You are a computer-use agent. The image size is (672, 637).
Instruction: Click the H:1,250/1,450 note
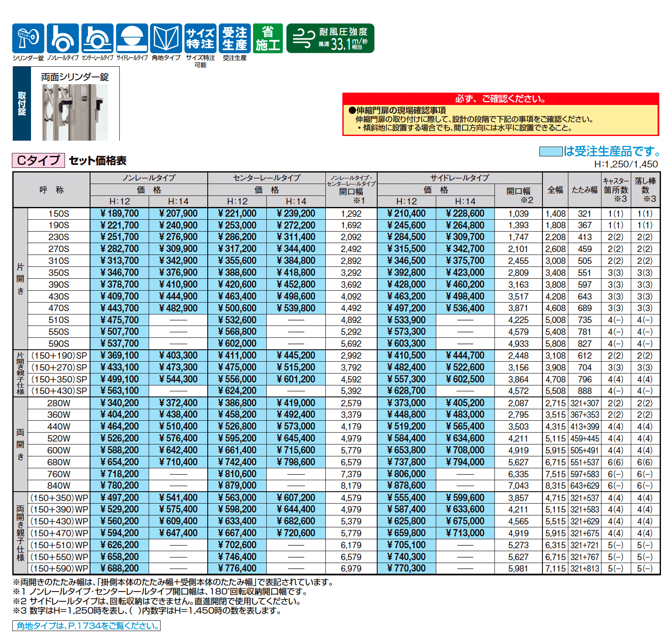[626, 164]
